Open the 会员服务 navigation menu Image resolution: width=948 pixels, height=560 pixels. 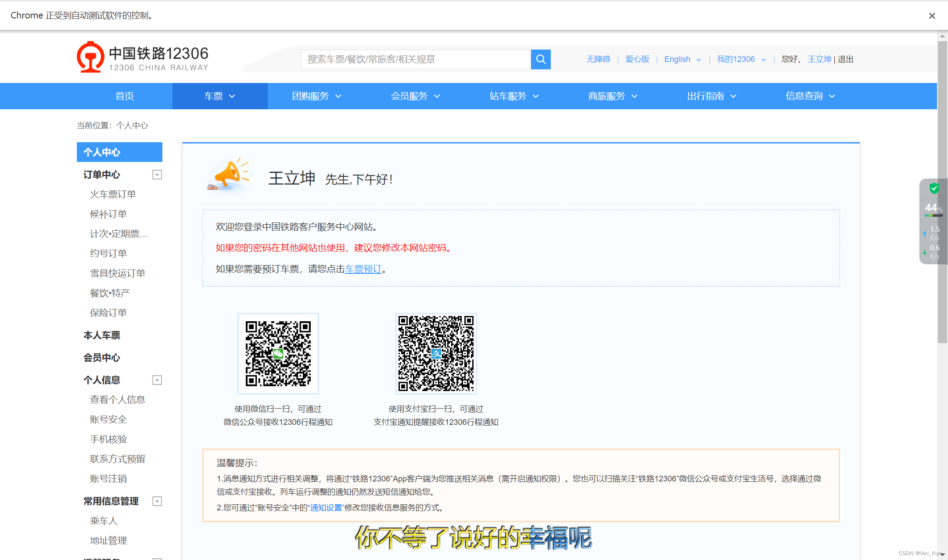(x=415, y=96)
